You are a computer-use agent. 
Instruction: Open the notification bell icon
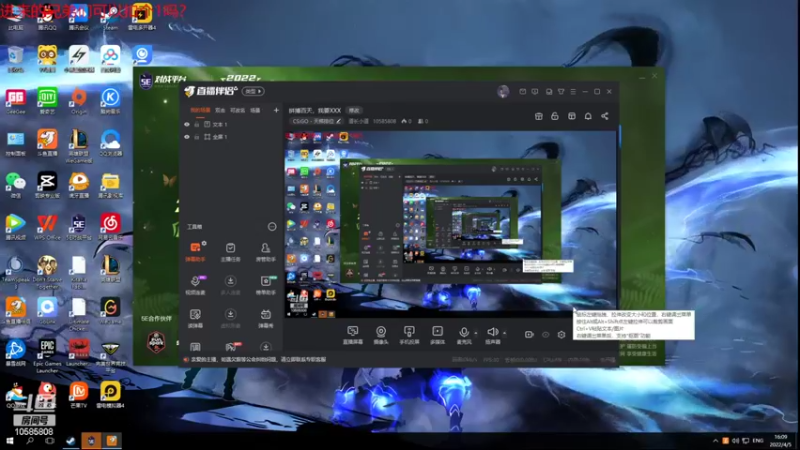(588, 116)
